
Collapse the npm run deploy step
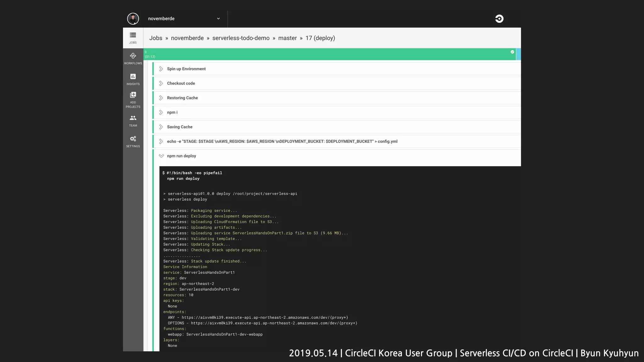161,156
